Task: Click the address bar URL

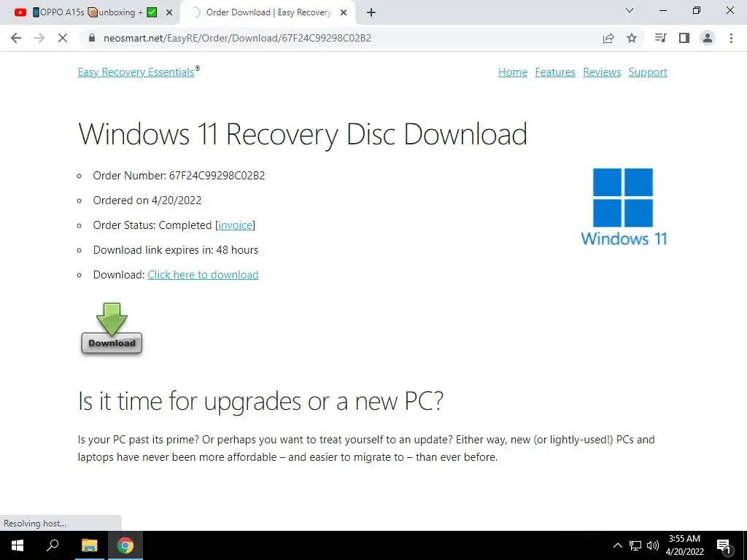Action: 237,38
